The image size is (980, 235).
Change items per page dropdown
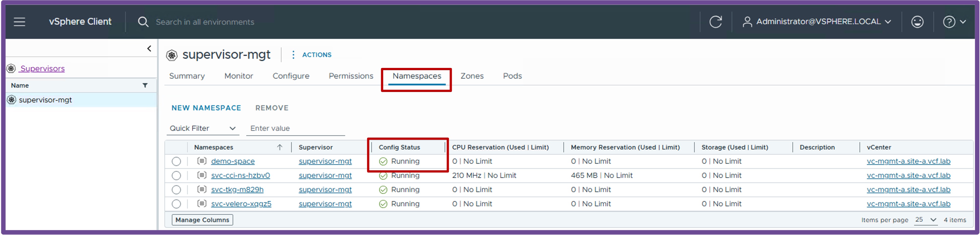coord(926,220)
